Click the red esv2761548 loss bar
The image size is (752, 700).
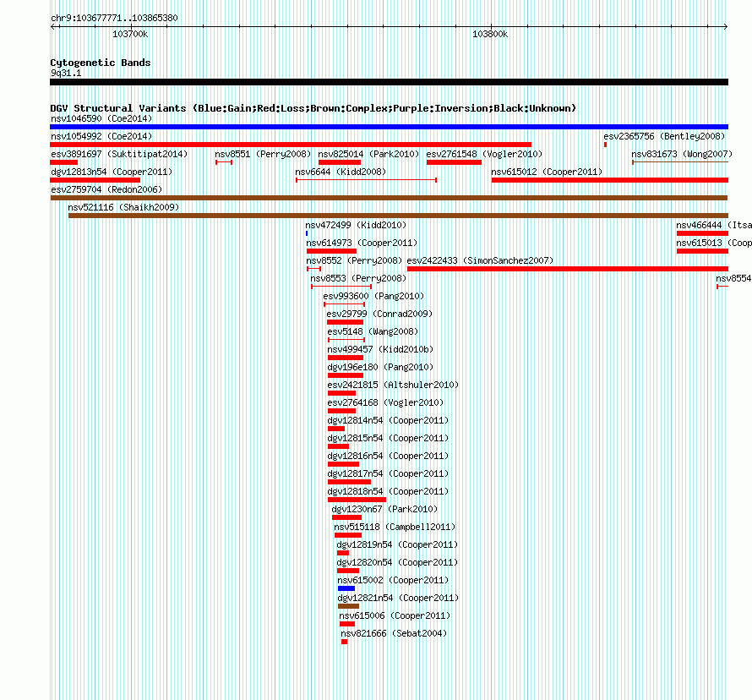tap(454, 162)
